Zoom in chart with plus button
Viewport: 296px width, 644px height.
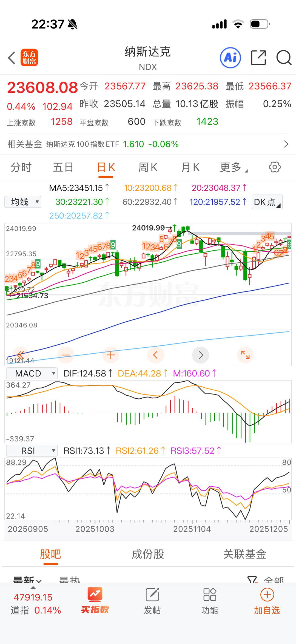(111, 355)
